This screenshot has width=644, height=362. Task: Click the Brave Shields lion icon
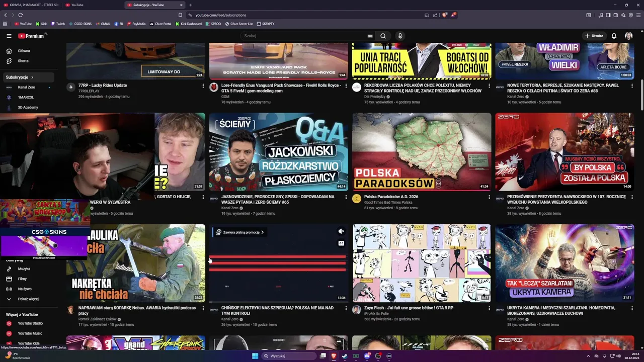pos(444,15)
